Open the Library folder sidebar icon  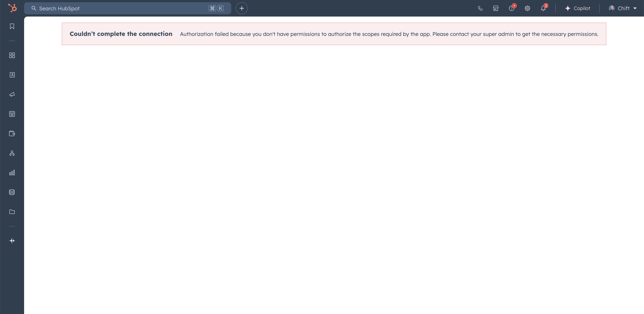(12, 212)
